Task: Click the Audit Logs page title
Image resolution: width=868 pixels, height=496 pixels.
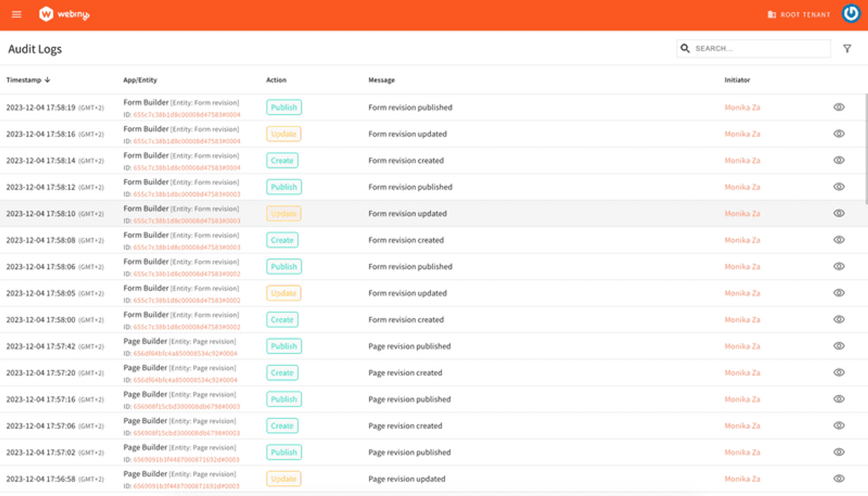Action: [35, 49]
